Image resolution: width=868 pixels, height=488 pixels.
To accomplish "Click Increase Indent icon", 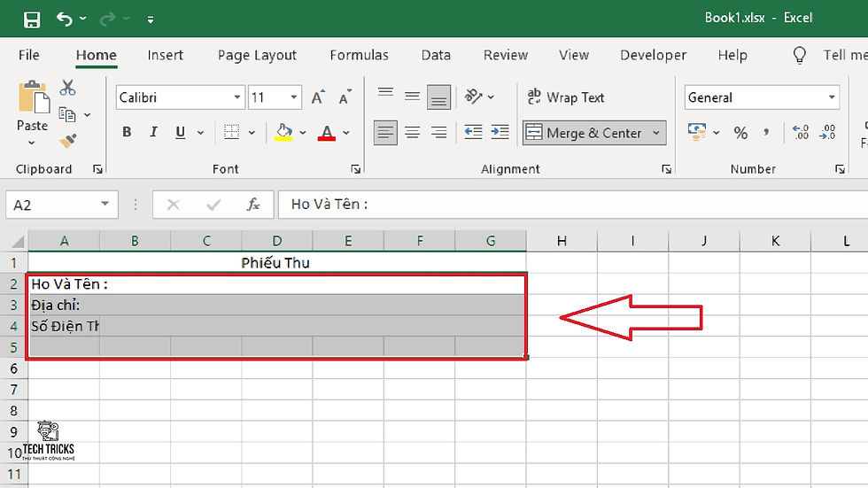I will [x=500, y=133].
